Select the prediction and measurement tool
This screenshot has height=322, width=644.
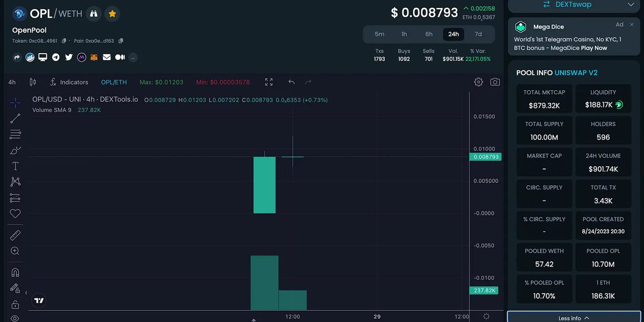click(x=15, y=198)
